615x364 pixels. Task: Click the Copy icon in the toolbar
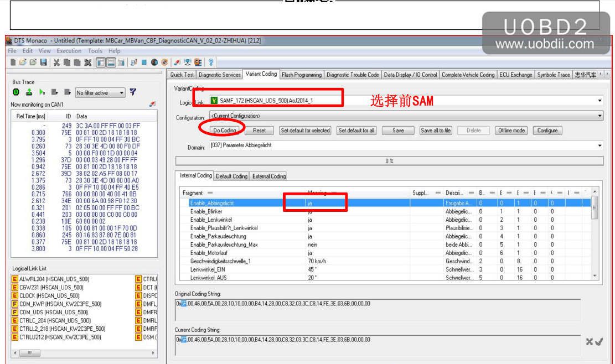[67, 63]
